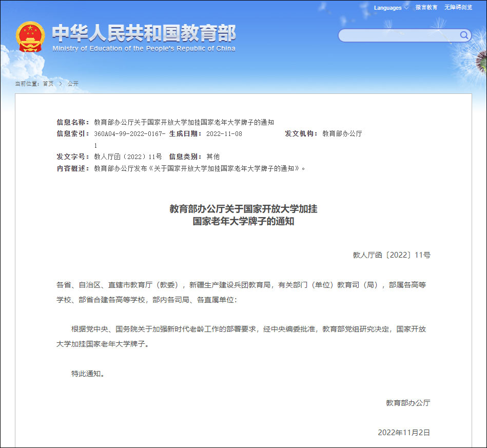
Task: Click the line 特此通知。
Action: click(x=88, y=374)
